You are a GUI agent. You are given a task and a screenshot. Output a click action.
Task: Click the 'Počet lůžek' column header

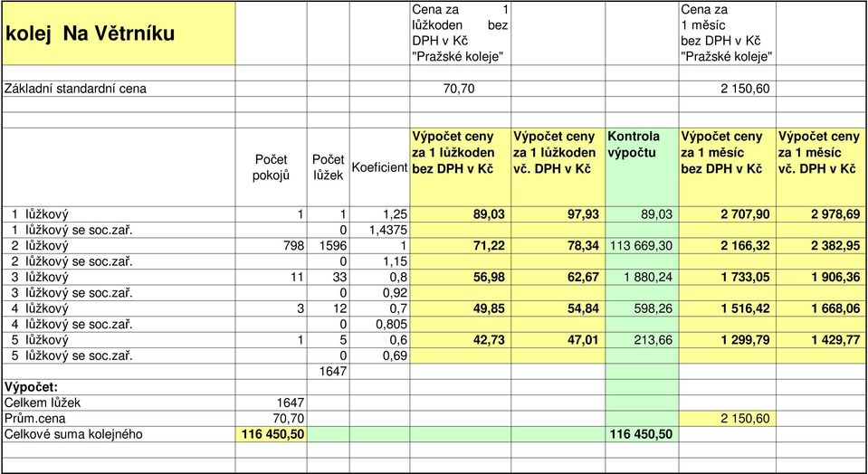click(x=329, y=167)
